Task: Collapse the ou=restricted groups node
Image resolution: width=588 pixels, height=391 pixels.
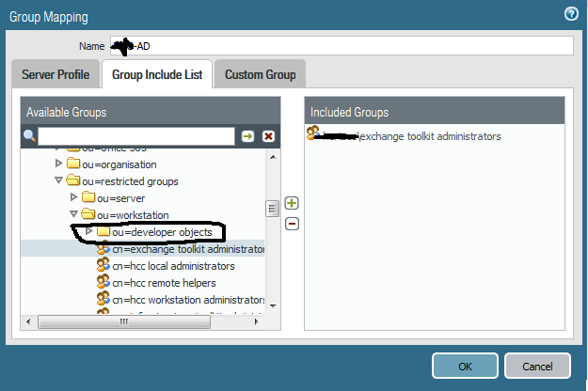Action: [58, 180]
